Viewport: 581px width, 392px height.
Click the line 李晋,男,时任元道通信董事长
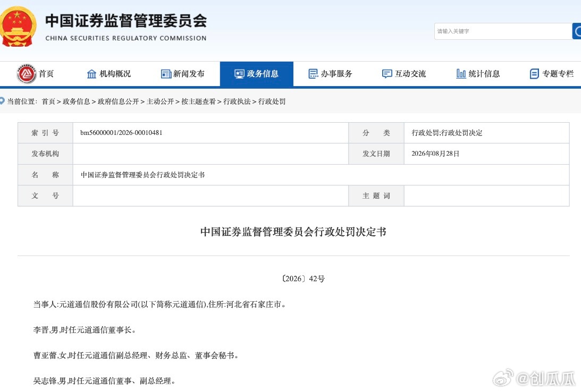tap(85, 330)
